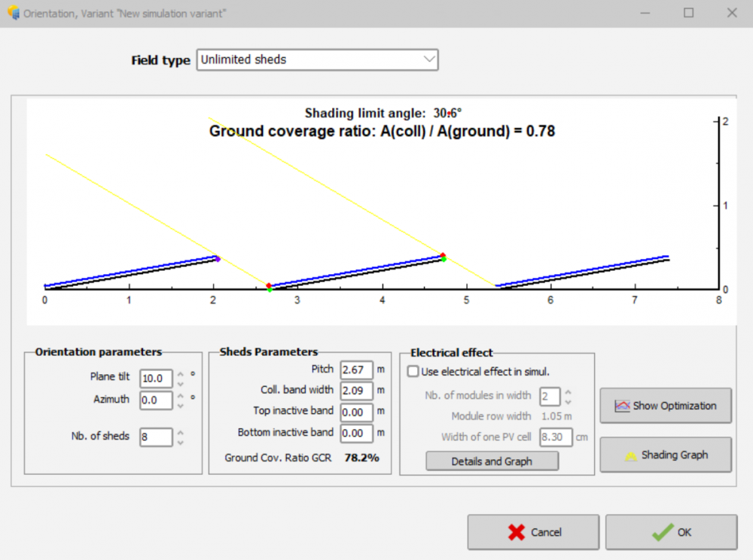Enable Use electrical effect in simul. checkbox

[x=413, y=371]
